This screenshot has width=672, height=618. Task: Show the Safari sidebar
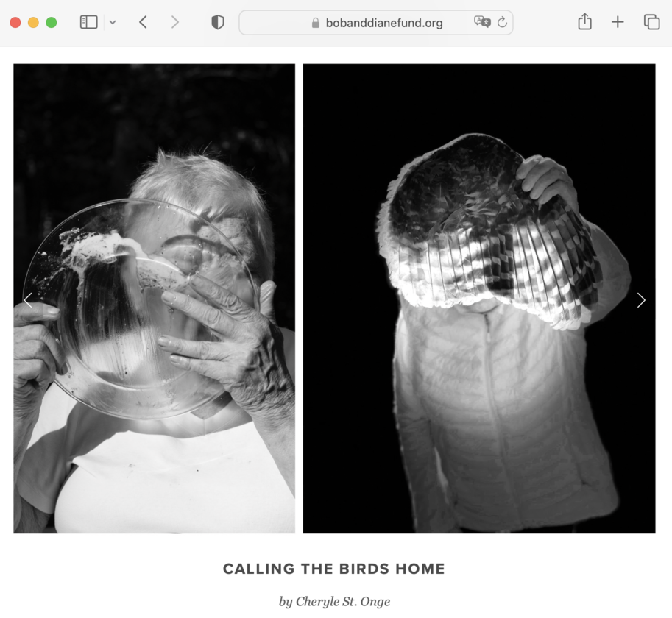[89, 22]
